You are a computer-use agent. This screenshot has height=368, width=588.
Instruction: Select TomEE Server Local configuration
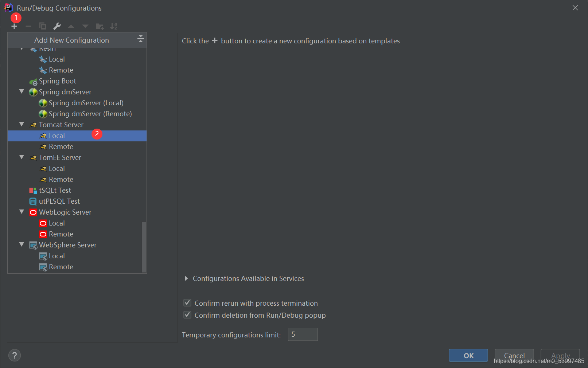pos(77,169)
